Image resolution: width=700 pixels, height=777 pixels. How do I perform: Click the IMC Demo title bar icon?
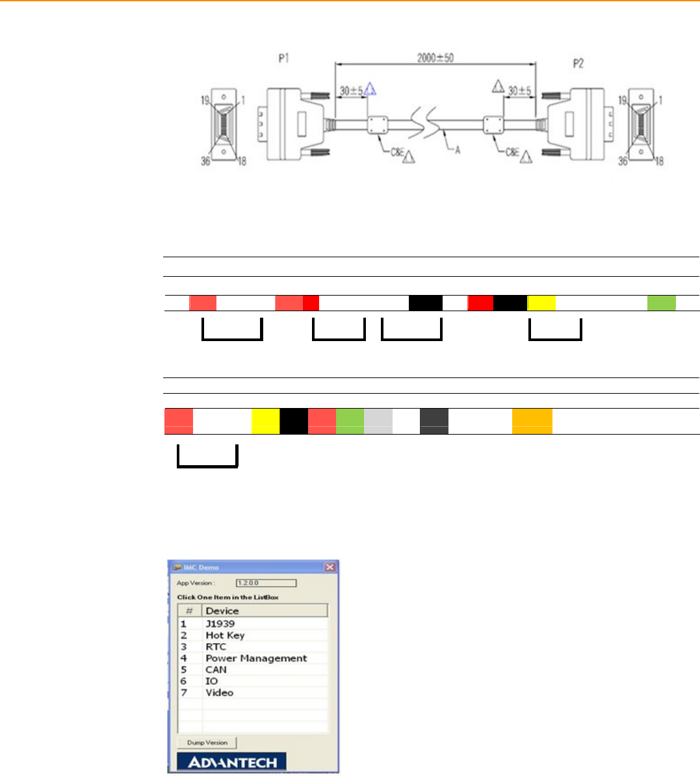click(177, 567)
